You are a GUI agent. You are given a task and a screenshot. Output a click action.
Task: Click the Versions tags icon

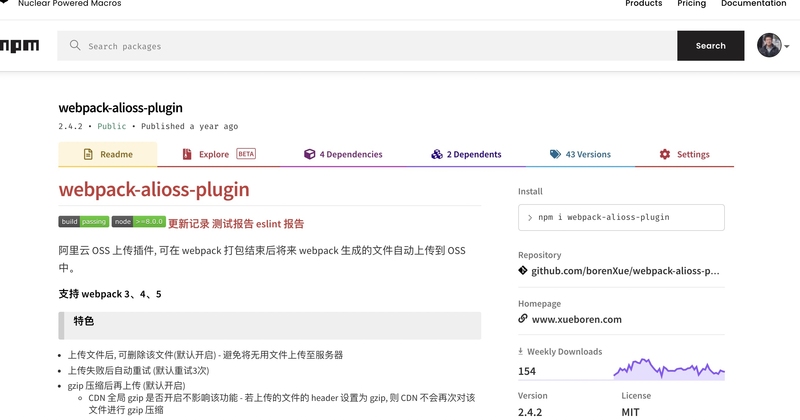[x=555, y=154]
